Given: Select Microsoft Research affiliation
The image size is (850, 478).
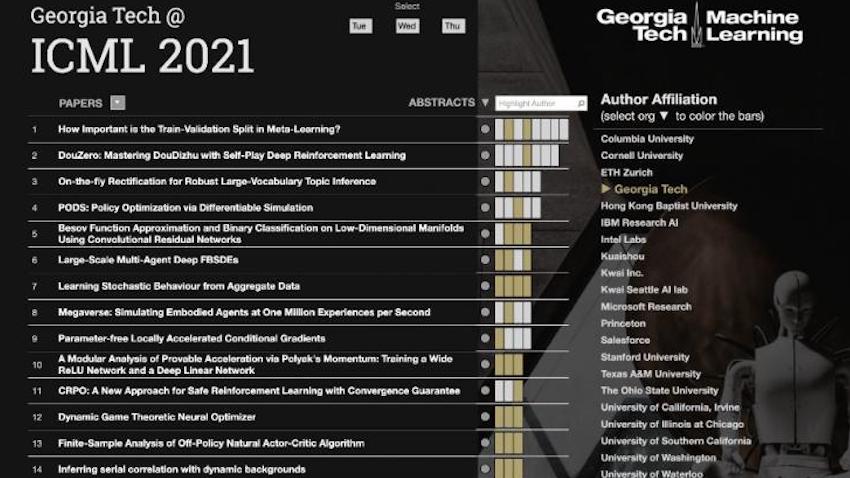Looking at the screenshot, I should [646, 307].
